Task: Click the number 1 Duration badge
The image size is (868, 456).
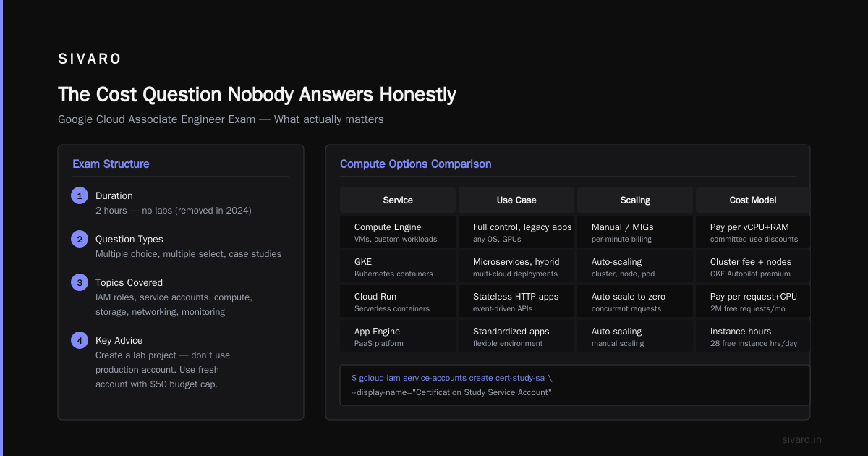Action: click(x=80, y=195)
